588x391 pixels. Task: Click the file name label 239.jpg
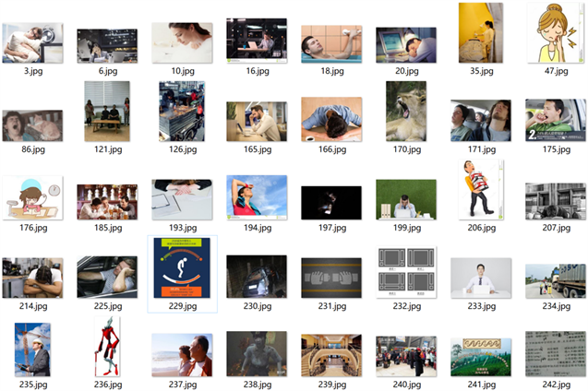pos(332,385)
